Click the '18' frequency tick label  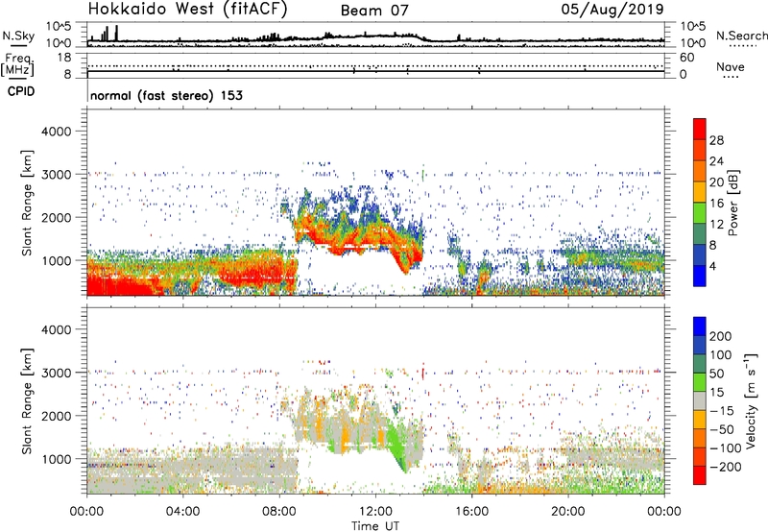pos(64,58)
